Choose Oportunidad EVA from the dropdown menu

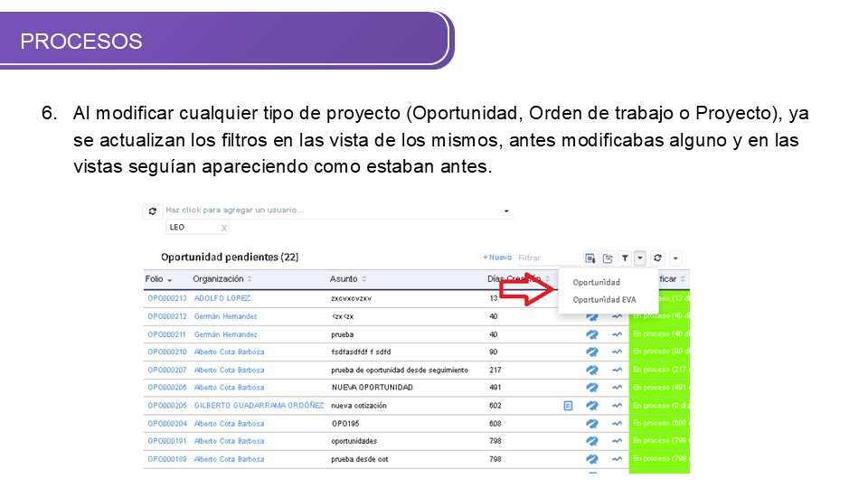(x=604, y=300)
